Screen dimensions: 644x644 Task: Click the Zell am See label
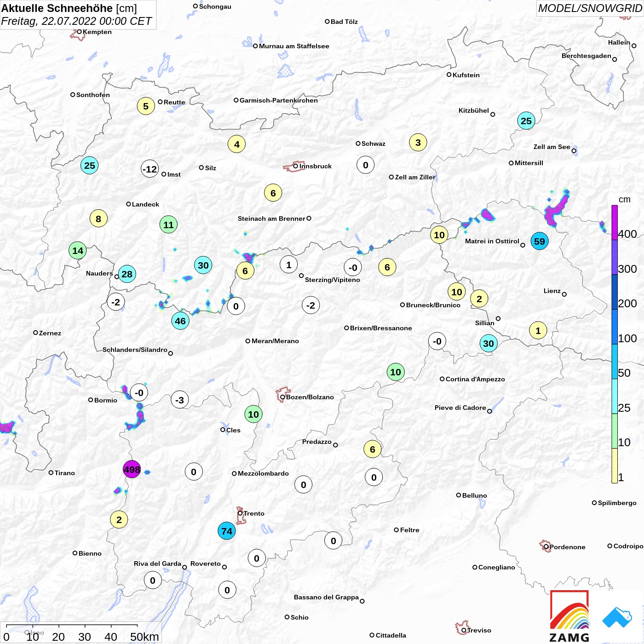click(552, 147)
